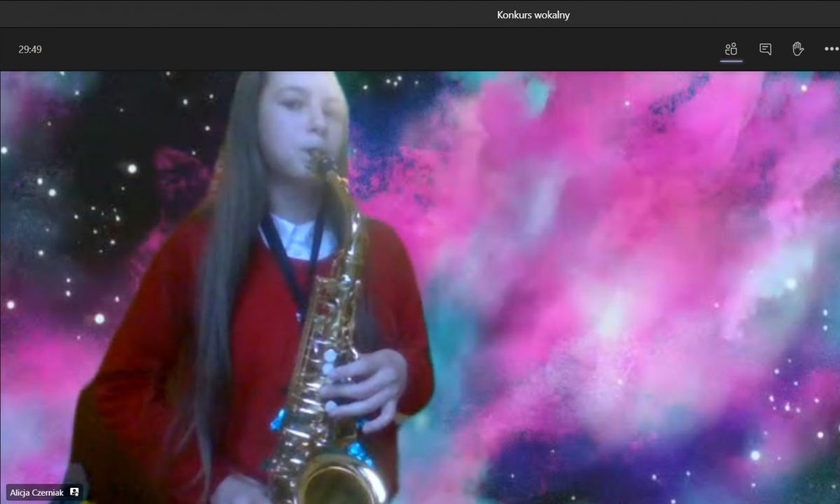Click the 29:49 meeting timer
This screenshot has height=504, width=840.
(30, 50)
